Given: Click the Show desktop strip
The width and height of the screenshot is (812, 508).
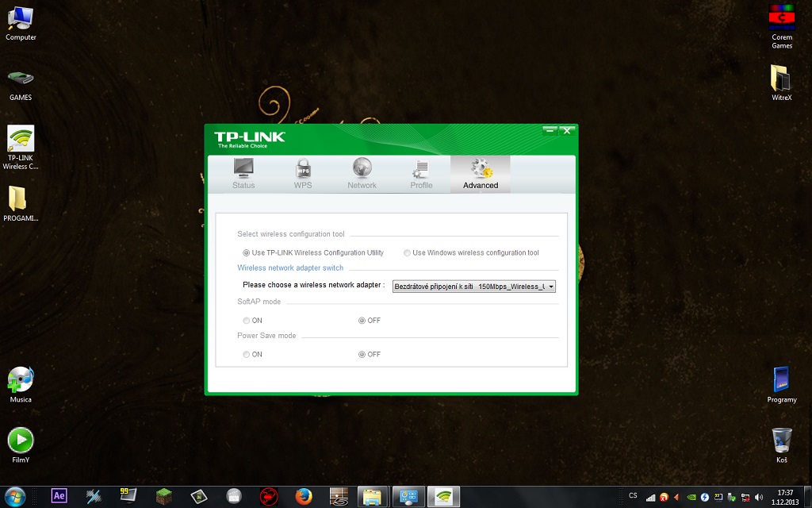Looking at the screenshot, I should pyautogui.click(x=808, y=497).
